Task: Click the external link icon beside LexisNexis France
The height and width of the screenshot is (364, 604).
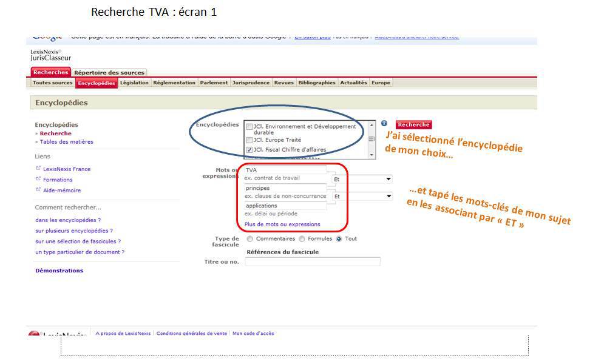Action: coord(38,169)
